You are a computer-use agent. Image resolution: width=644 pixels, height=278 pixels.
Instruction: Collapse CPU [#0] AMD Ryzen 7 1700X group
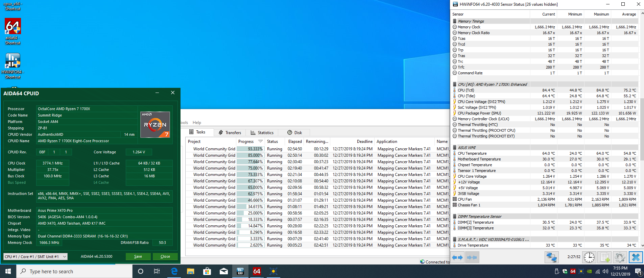(455, 84)
